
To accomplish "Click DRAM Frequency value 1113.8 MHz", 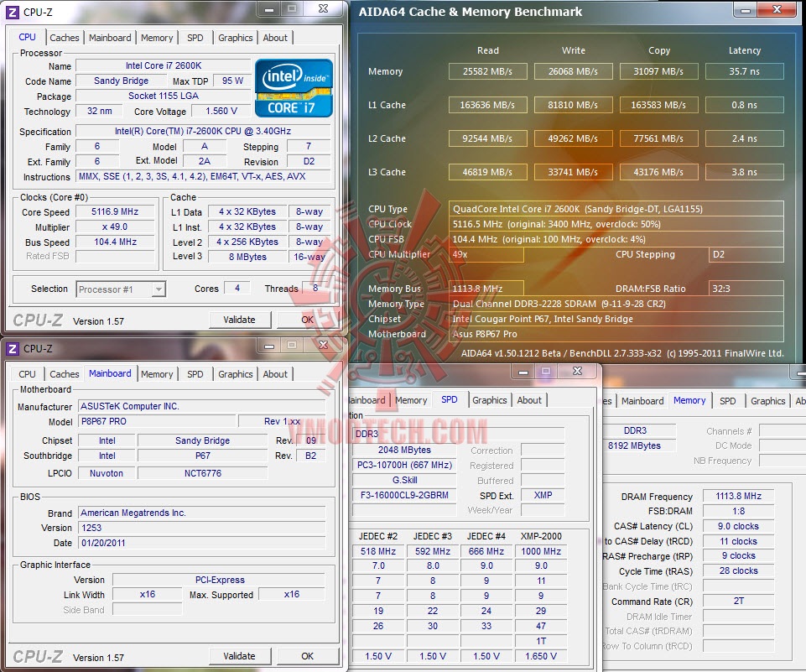I will point(738,496).
